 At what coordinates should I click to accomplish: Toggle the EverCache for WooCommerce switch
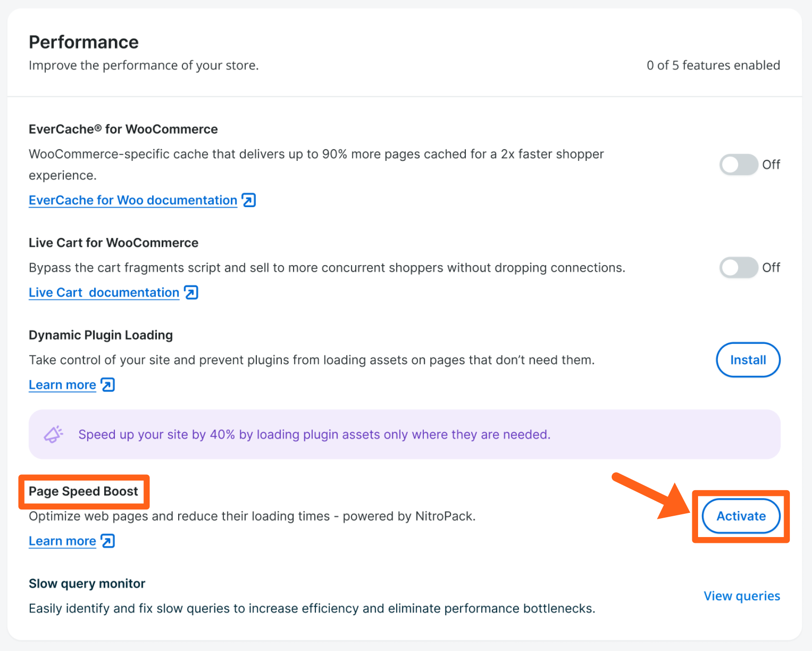tap(738, 165)
